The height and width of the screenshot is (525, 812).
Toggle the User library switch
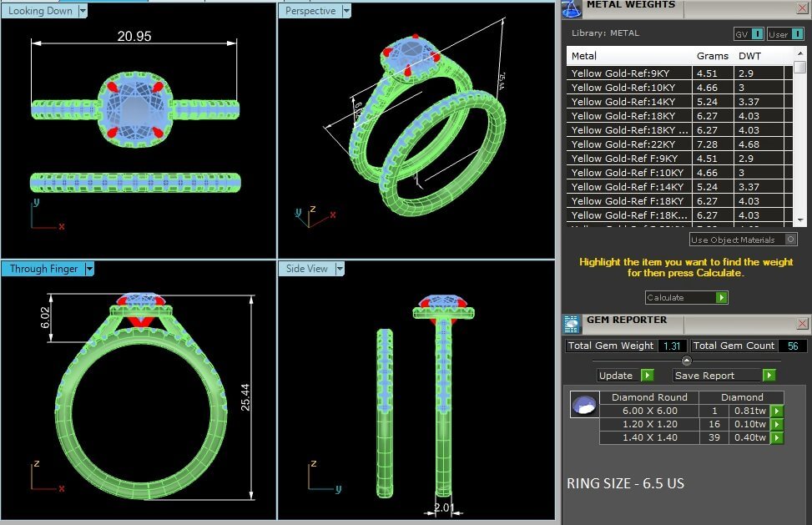pos(796,34)
